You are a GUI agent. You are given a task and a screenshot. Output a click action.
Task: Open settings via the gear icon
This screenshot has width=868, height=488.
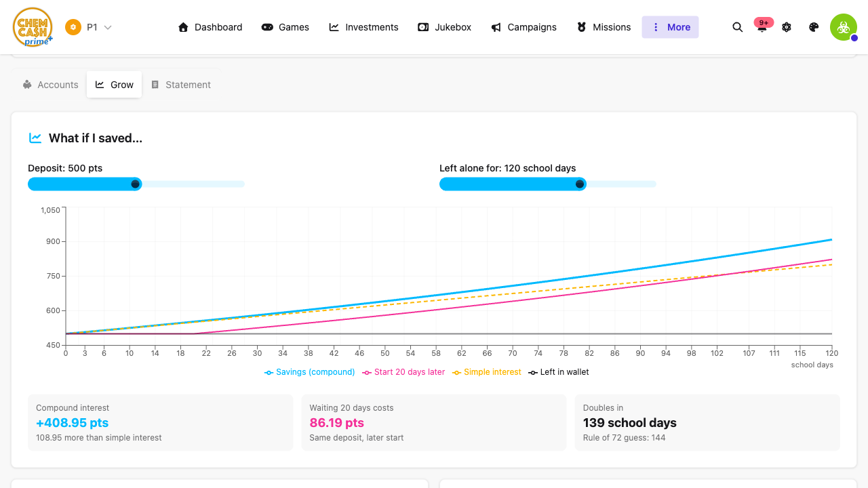pos(787,27)
